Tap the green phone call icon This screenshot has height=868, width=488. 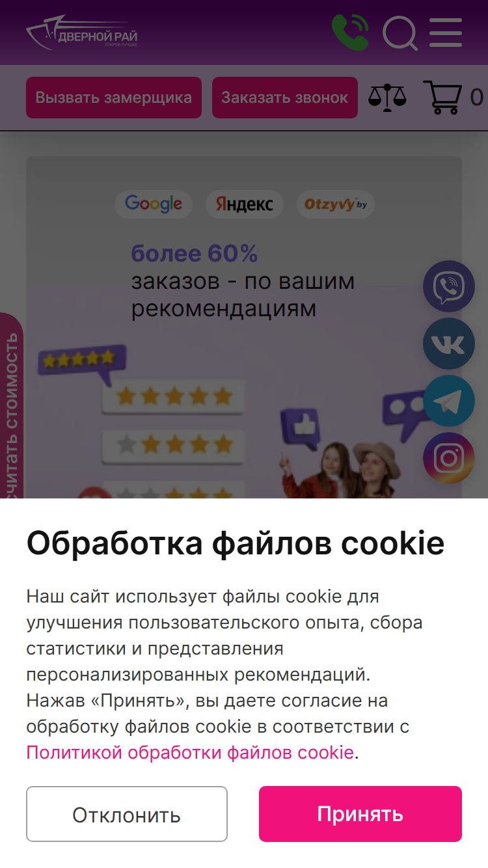pos(350,33)
